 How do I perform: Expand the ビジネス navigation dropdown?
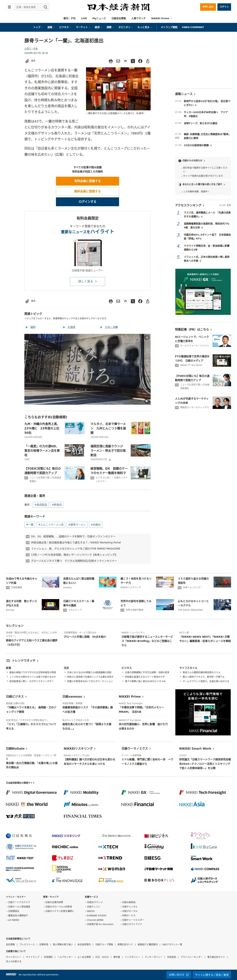(65, 27)
